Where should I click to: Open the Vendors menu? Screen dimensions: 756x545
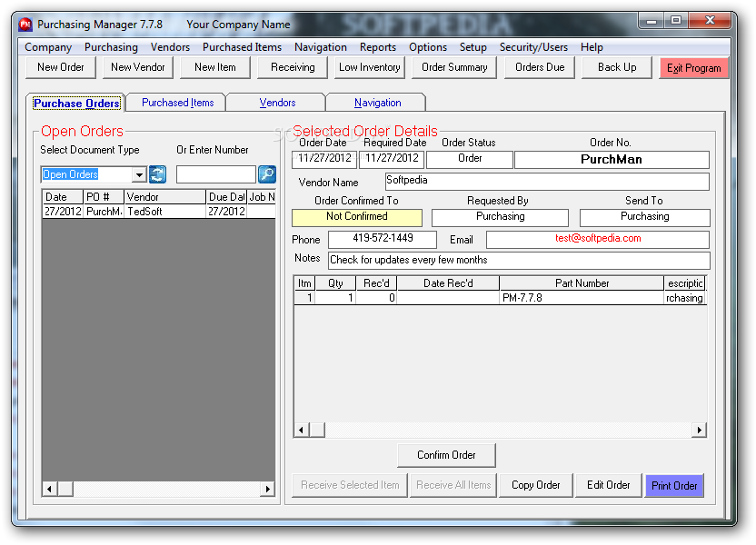click(x=170, y=47)
